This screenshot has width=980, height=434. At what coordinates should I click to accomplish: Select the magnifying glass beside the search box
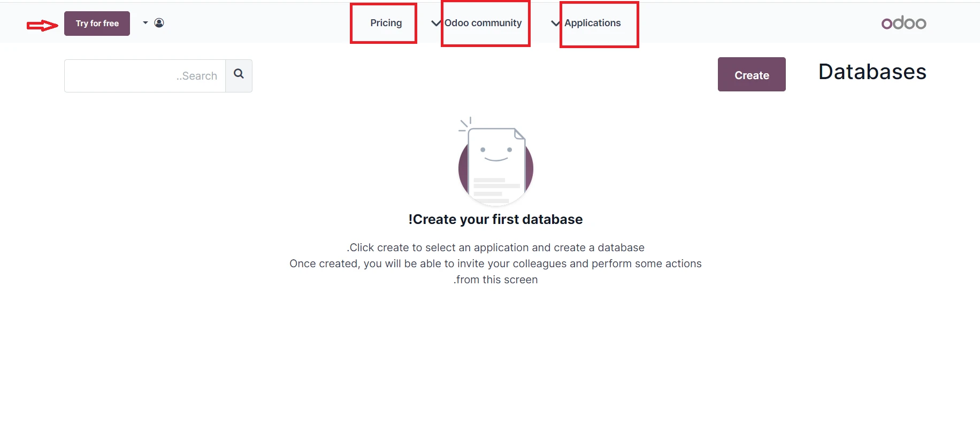[x=239, y=75]
